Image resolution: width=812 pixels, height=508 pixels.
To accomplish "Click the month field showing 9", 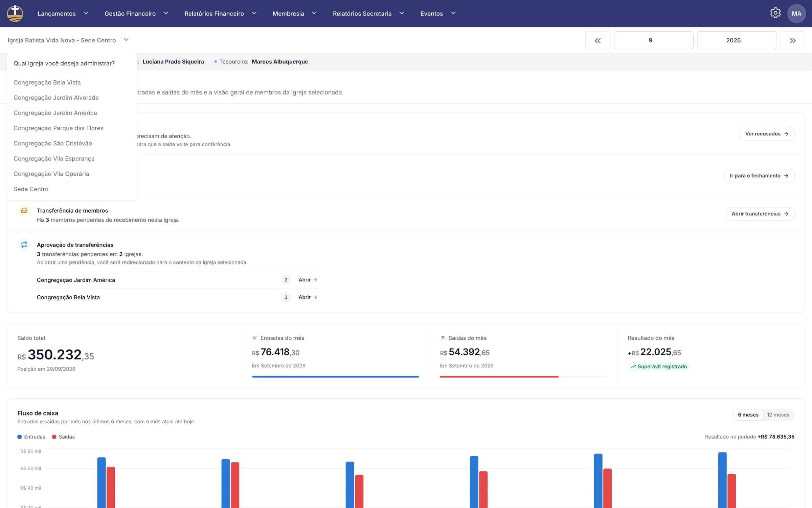I will point(653,40).
